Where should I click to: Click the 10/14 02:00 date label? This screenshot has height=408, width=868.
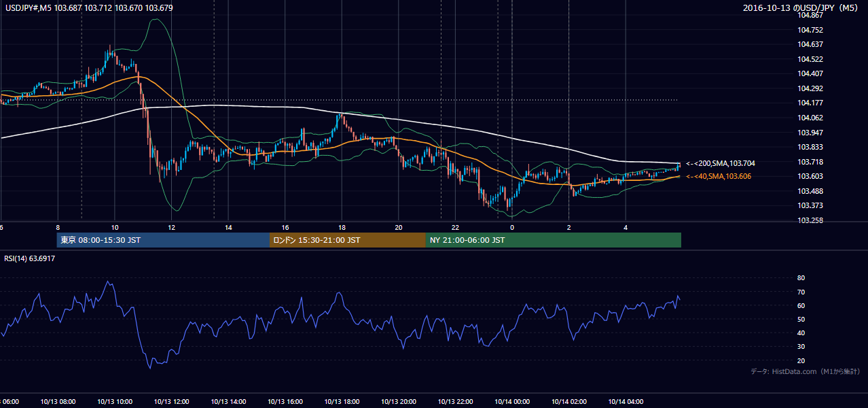568,401
